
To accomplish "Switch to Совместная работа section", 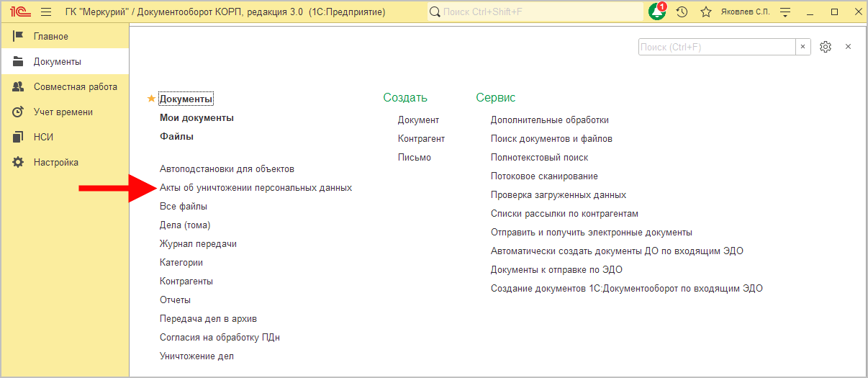I will pos(75,86).
